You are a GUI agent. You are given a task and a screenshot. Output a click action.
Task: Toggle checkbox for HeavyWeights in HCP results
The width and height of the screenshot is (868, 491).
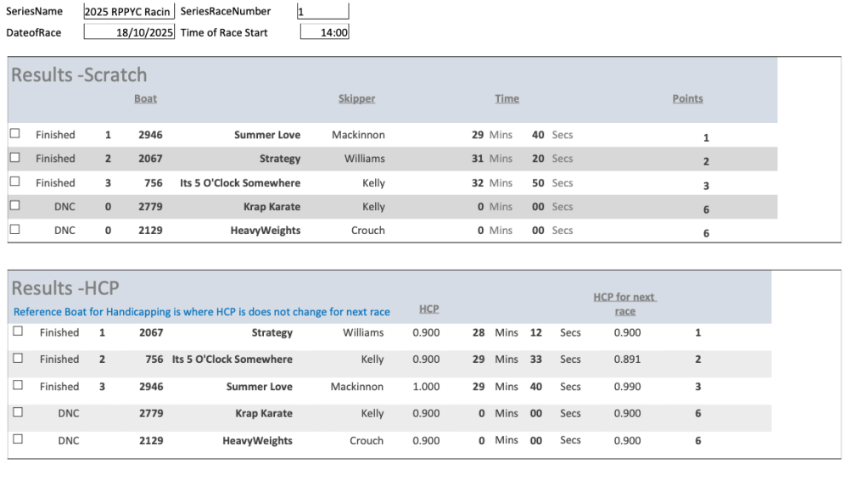[18, 439]
